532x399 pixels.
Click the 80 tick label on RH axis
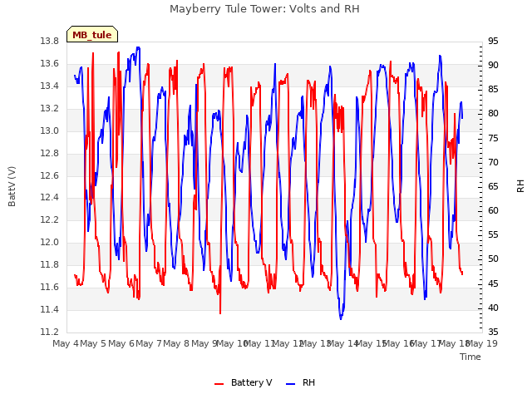click(493, 113)
